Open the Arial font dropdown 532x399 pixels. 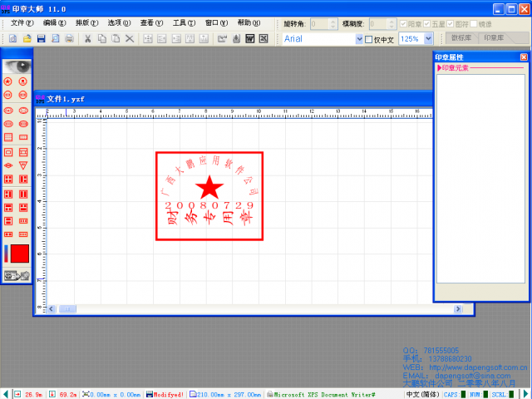[359, 39]
